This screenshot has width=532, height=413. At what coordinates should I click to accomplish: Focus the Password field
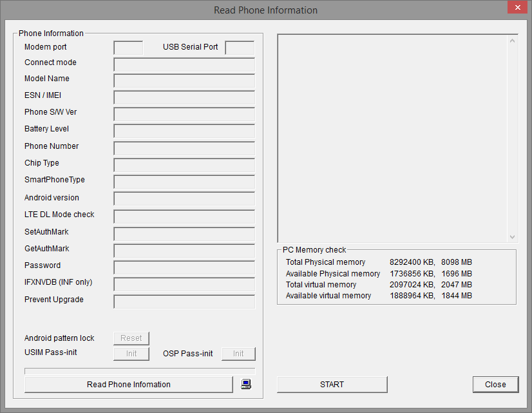[x=184, y=267]
